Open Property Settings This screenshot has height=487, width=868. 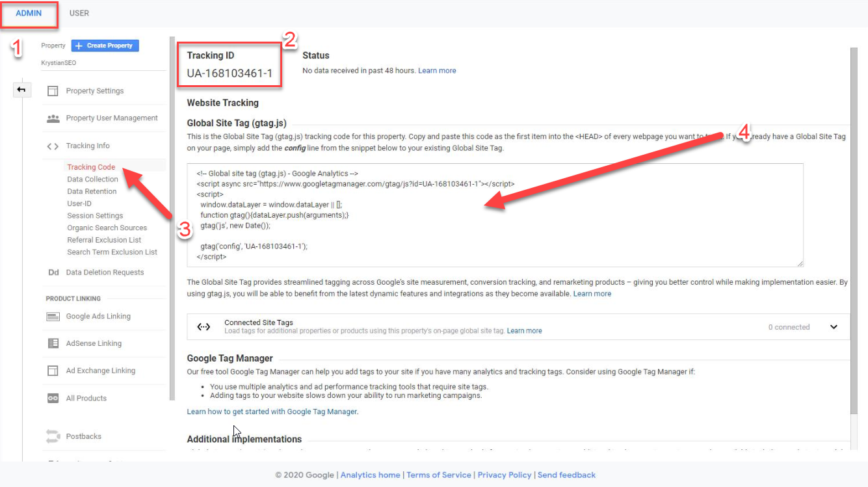tap(94, 91)
